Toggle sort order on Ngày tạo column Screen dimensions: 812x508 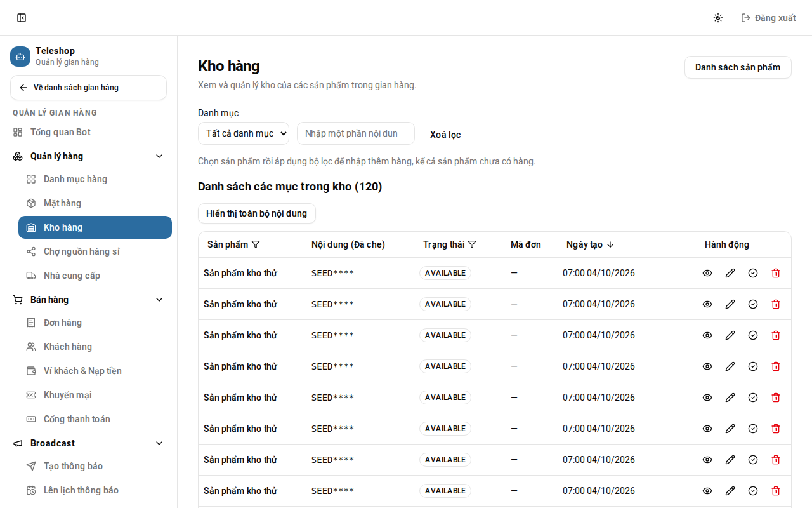coord(590,244)
